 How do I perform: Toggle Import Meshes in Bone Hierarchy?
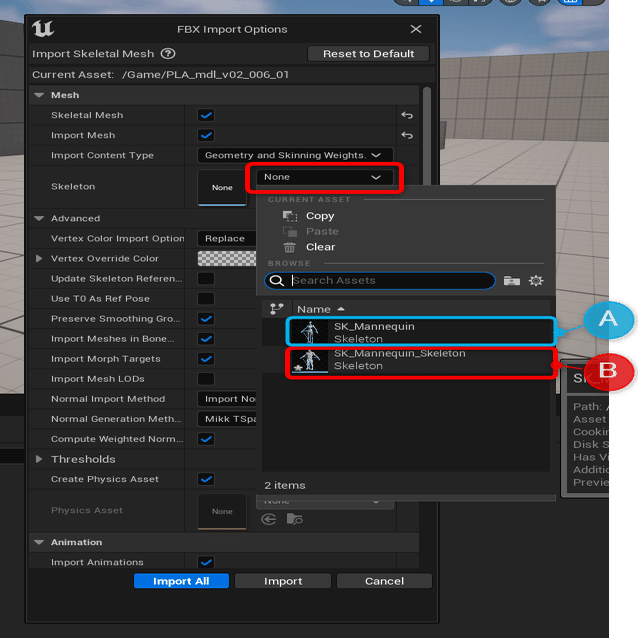[x=206, y=339]
